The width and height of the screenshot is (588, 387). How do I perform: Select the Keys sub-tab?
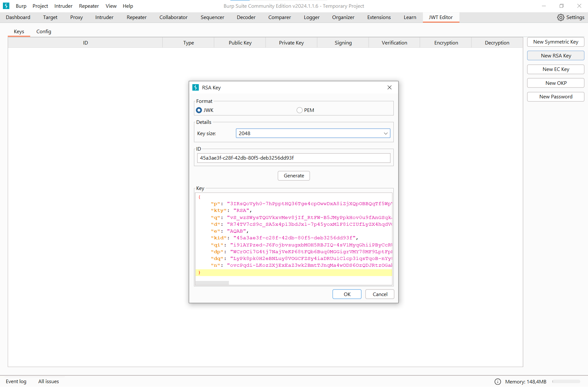(x=19, y=32)
